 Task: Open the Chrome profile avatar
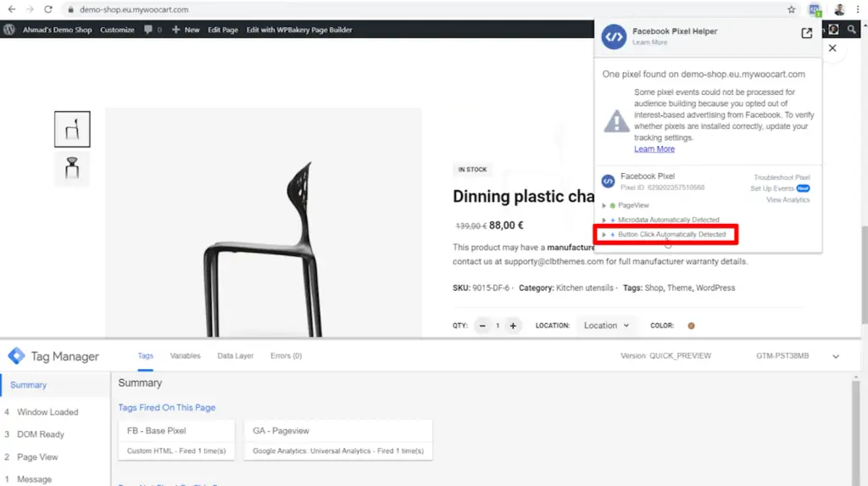point(839,9)
